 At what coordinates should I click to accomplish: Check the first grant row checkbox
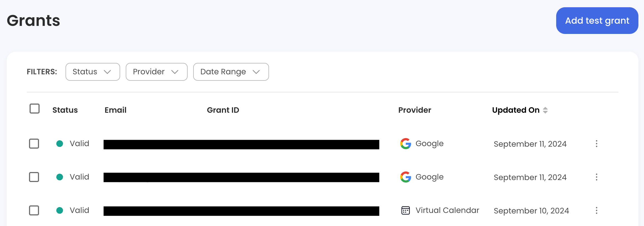(x=34, y=144)
